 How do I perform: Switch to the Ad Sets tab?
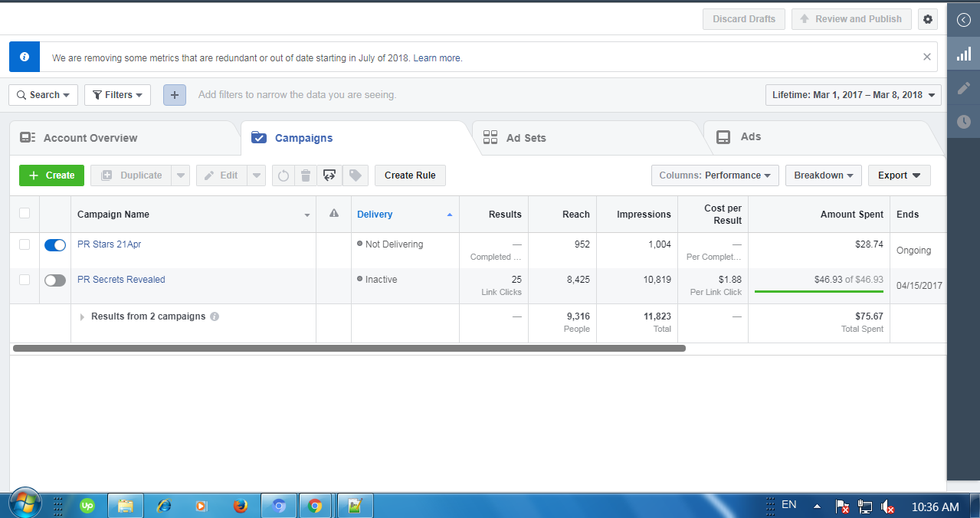click(x=526, y=138)
